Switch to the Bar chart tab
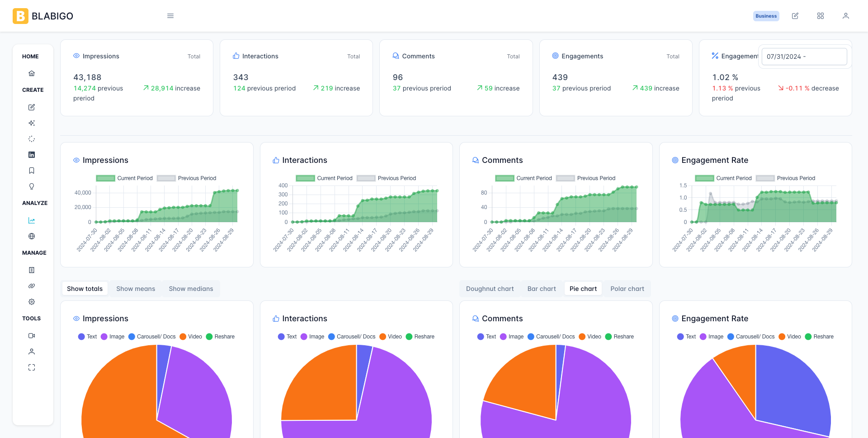The image size is (868, 438). tap(541, 288)
